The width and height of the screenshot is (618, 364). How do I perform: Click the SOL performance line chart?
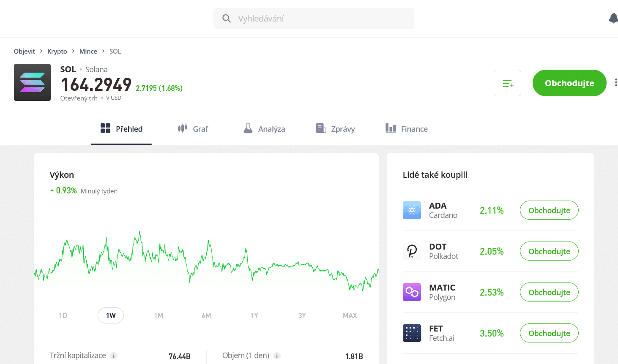pos(206,262)
